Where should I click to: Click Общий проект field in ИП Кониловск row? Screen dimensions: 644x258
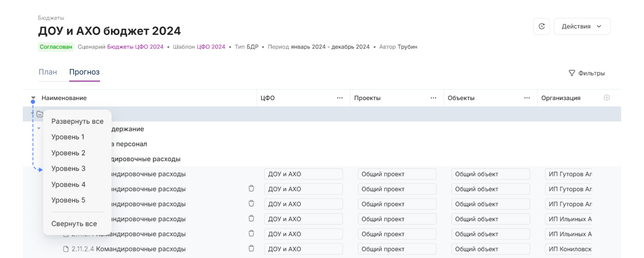pyautogui.click(x=397, y=249)
